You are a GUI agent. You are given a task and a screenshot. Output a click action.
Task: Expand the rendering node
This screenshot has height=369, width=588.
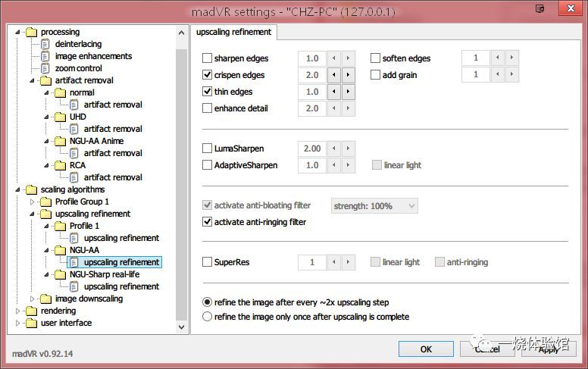[x=17, y=311]
